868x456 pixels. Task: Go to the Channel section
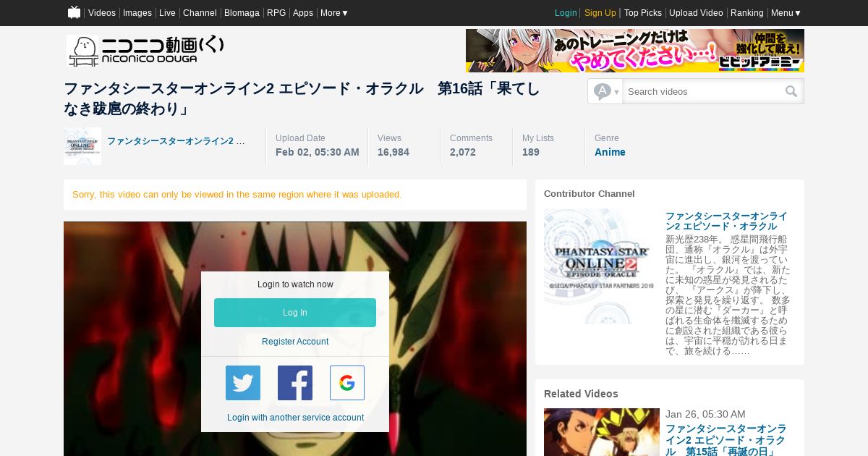200,13
